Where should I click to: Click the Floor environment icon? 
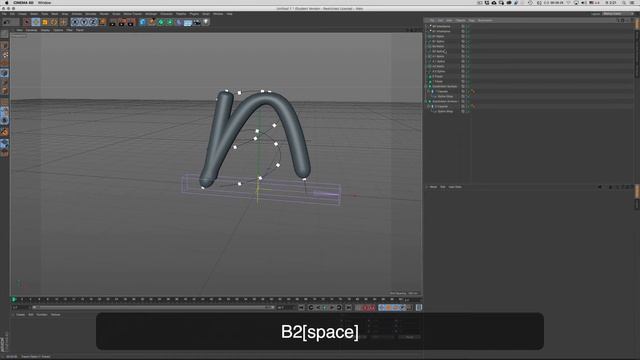[188, 22]
